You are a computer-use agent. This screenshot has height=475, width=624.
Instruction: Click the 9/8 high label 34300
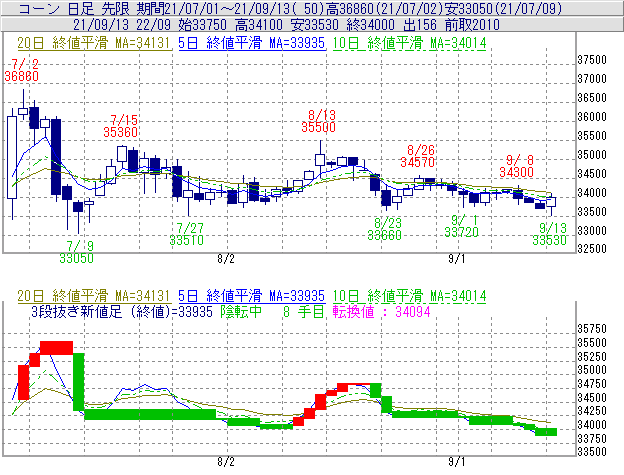[x=516, y=172]
